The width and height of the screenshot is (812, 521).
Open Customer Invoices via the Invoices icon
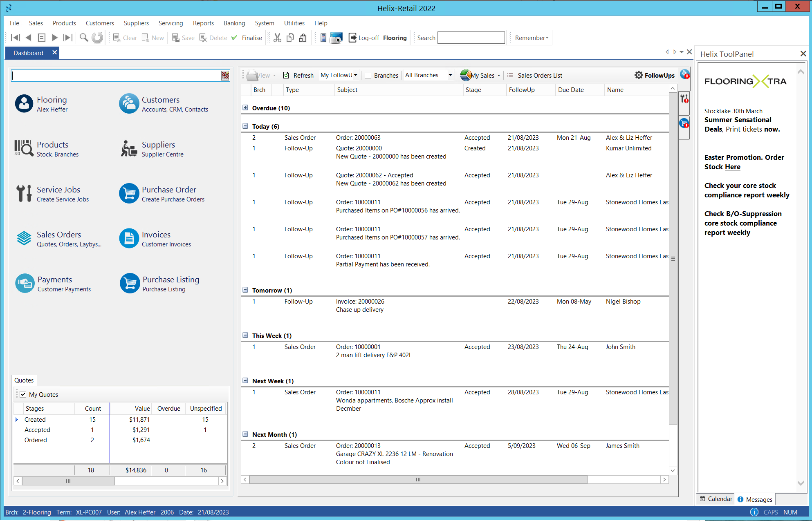click(x=129, y=238)
